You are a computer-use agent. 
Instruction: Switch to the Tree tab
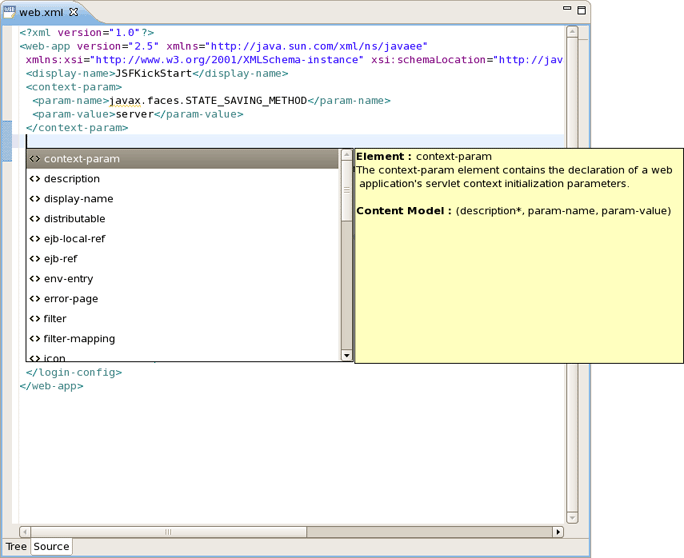click(16, 547)
